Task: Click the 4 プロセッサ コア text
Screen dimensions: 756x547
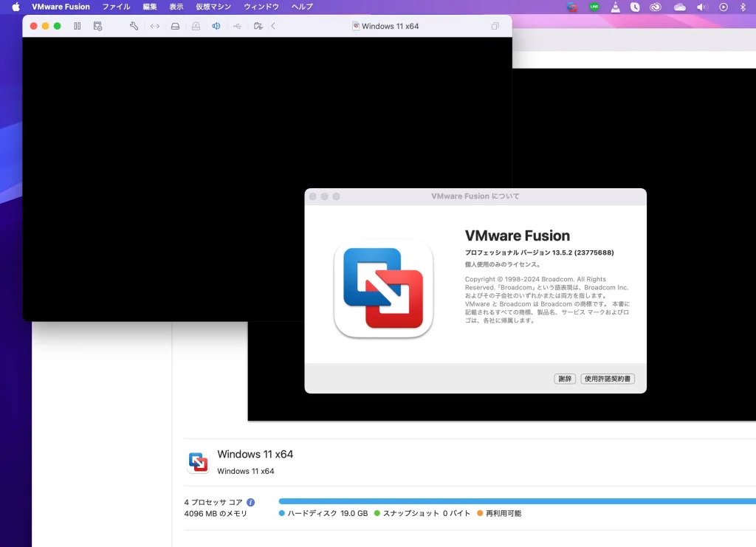Action: pos(213,502)
